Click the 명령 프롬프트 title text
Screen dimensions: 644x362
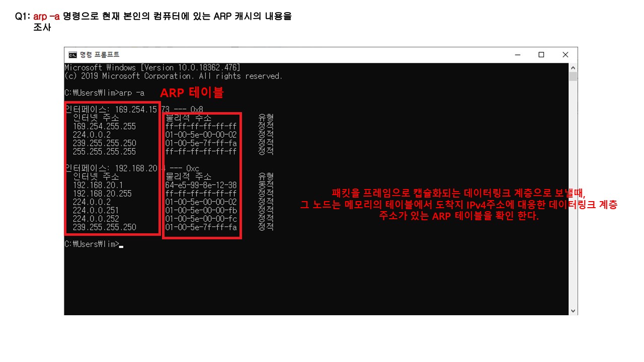[x=100, y=55]
